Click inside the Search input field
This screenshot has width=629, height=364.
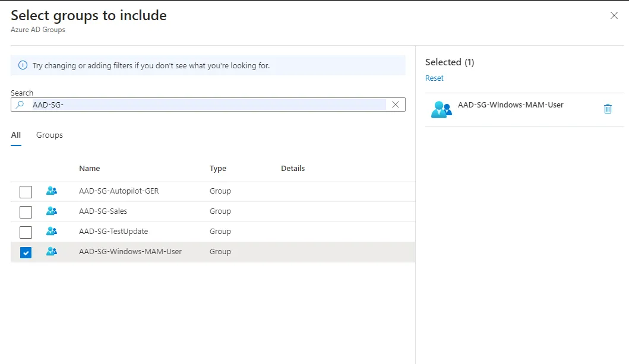[208, 105]
